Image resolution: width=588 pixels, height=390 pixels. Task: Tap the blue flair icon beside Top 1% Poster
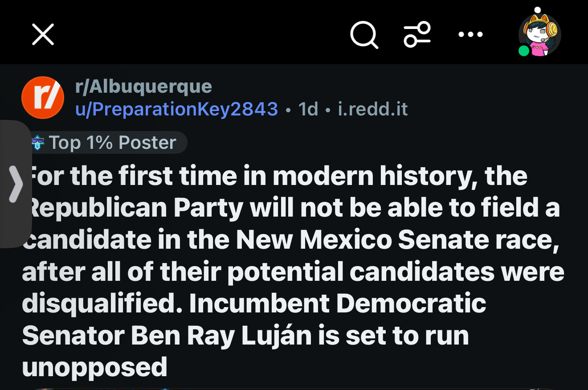point(38,143)
